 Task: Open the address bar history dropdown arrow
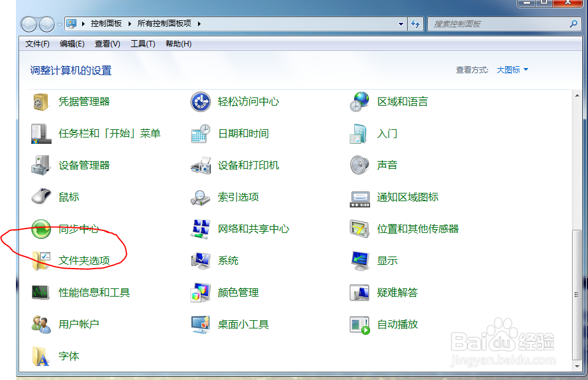[x=401, y=24]
